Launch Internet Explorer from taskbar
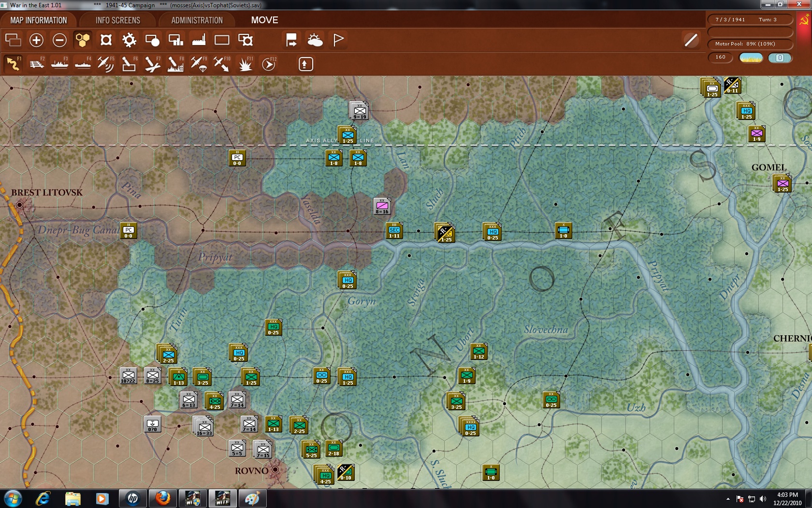812x508 pixels. [x=43, y=498]
